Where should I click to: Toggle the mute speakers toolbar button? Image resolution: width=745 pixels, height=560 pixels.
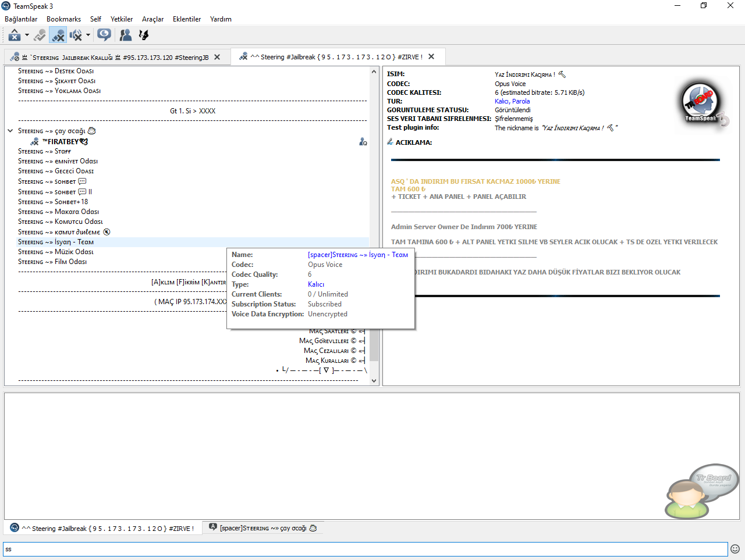[76, 35]
